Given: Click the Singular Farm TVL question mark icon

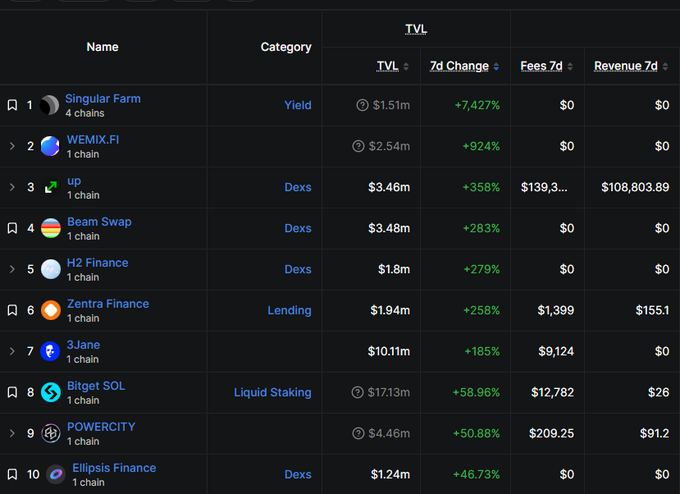Looking at the screenshot, I should (362, 105).
